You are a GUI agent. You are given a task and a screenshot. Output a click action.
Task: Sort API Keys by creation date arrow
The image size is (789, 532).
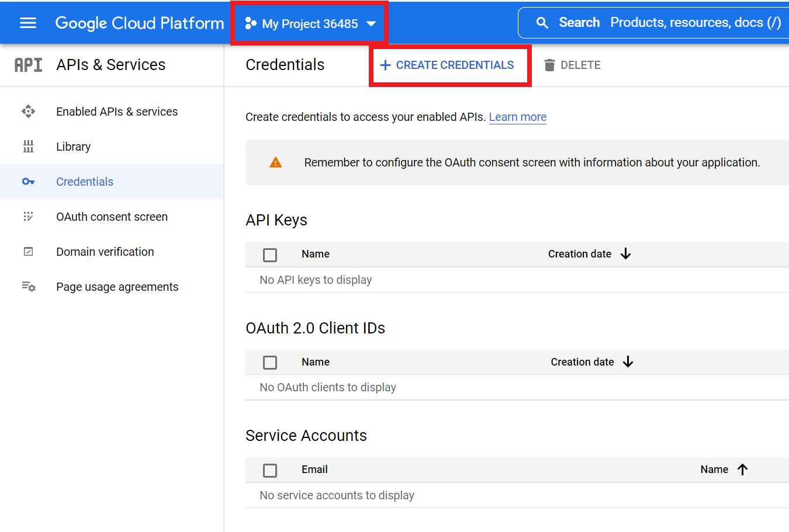click(625, 254)
